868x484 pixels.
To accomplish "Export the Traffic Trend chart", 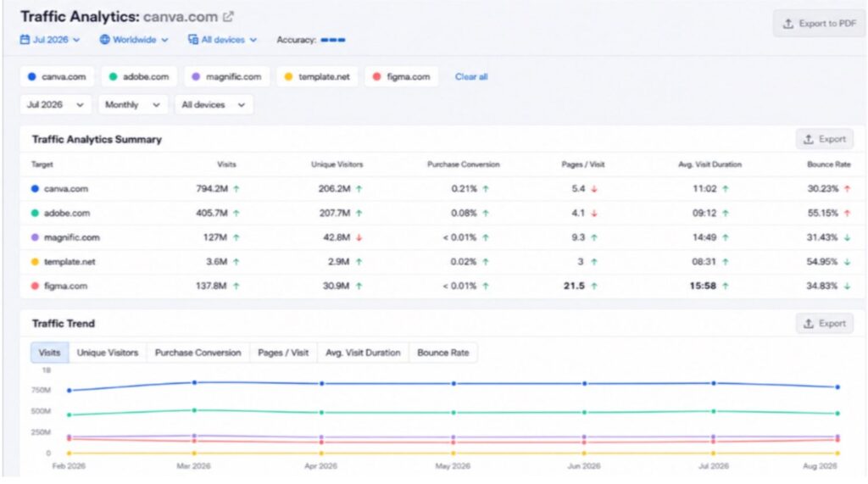I will click(824, 324).
